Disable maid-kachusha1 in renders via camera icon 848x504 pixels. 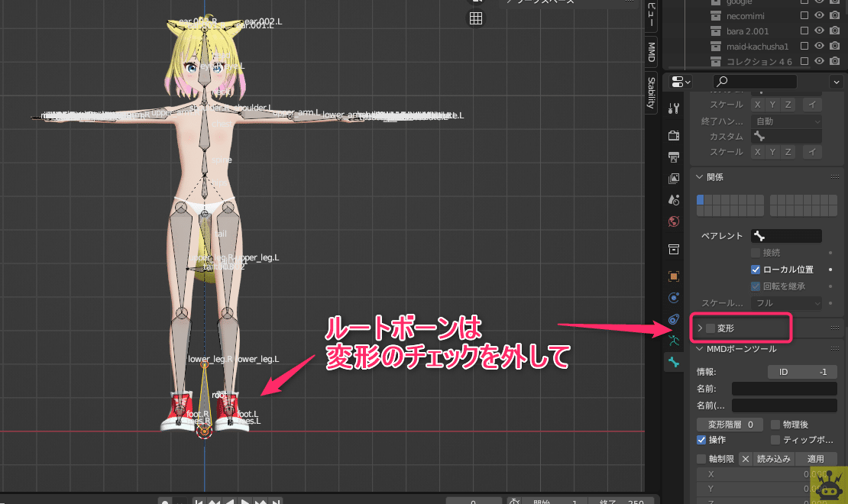coord(835,46)
